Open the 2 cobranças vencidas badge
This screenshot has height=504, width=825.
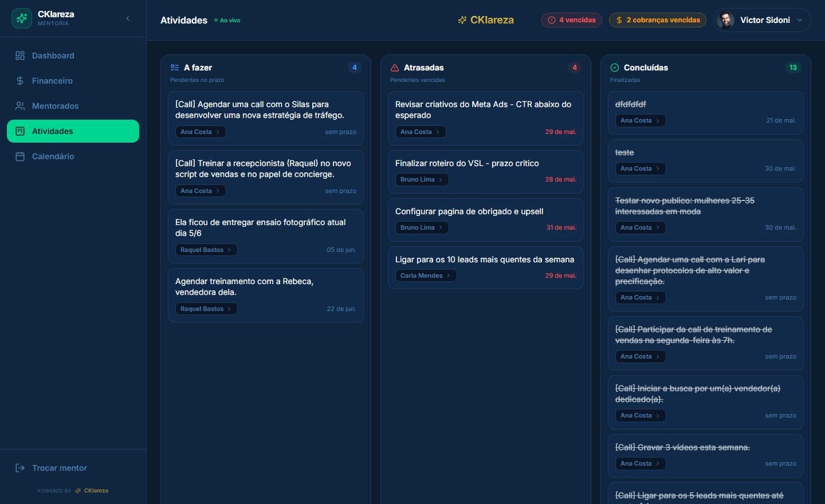(x=658, y=20)
